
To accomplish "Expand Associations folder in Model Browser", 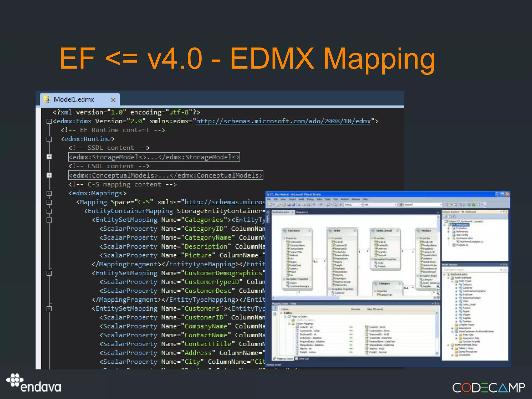I will point(452,328).
